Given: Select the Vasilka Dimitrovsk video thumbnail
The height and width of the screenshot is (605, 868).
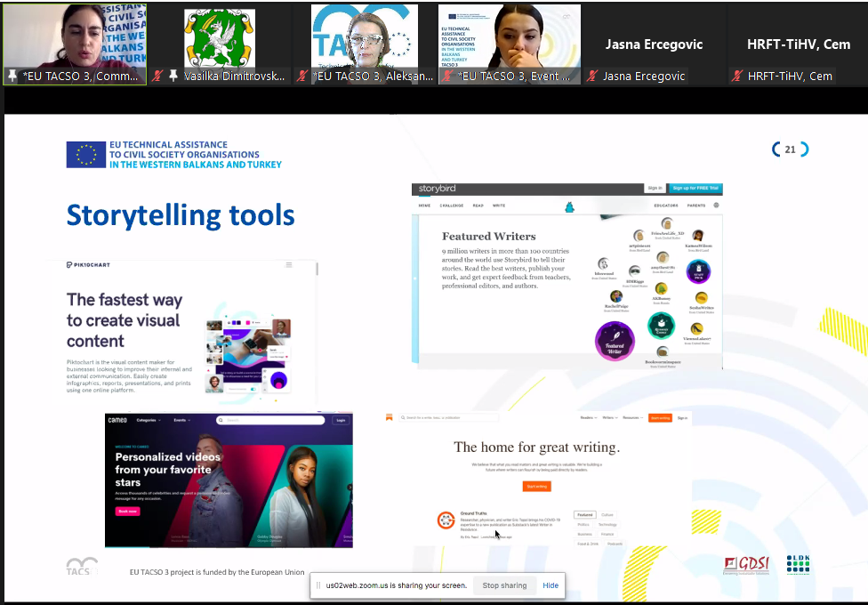Looking at the screenshot, I should [220, 44].
